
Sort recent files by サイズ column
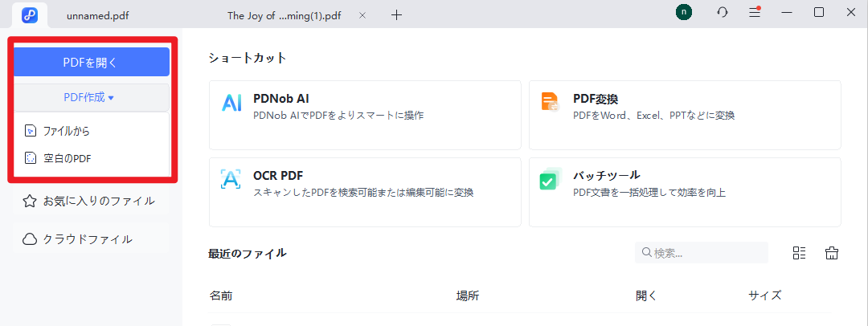point(765,295)
